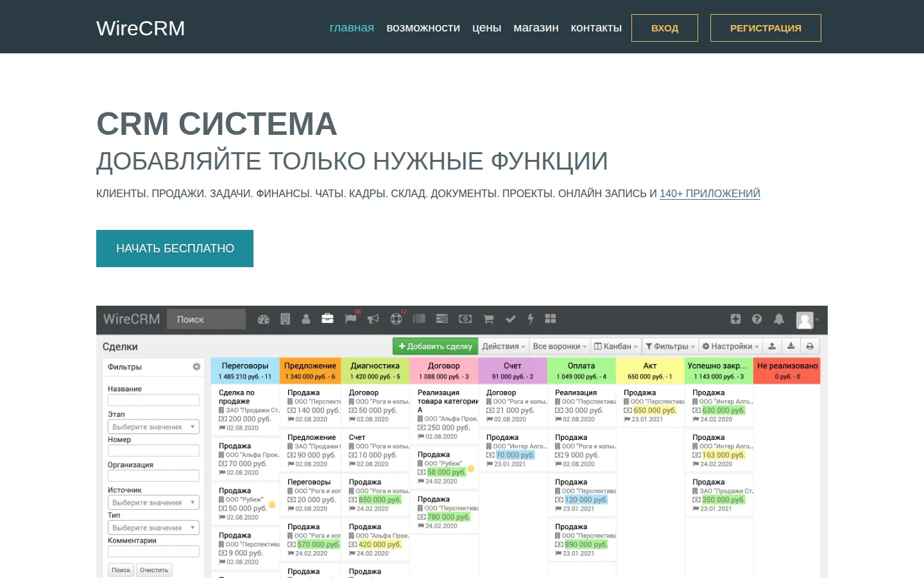Open the barcode icon

419,319
